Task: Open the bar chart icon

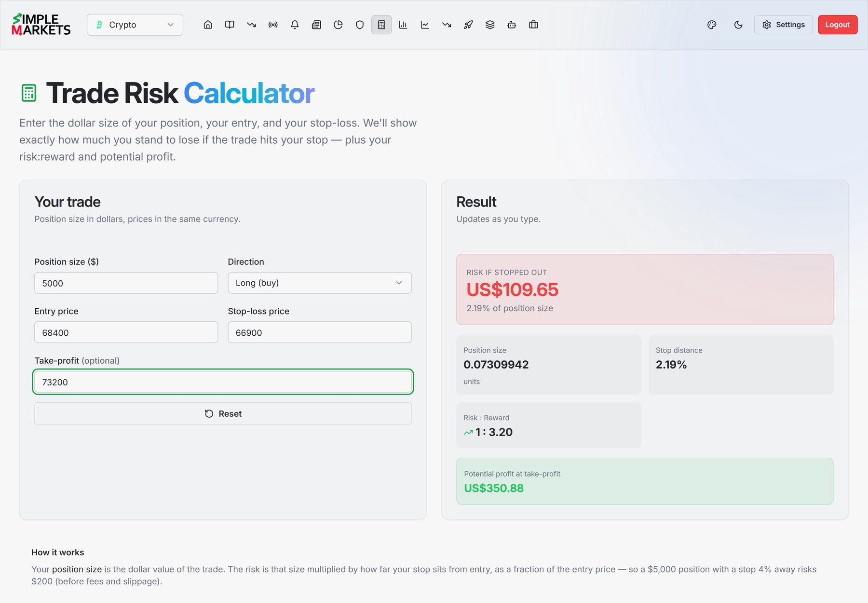Action: (x=403, y=25)
